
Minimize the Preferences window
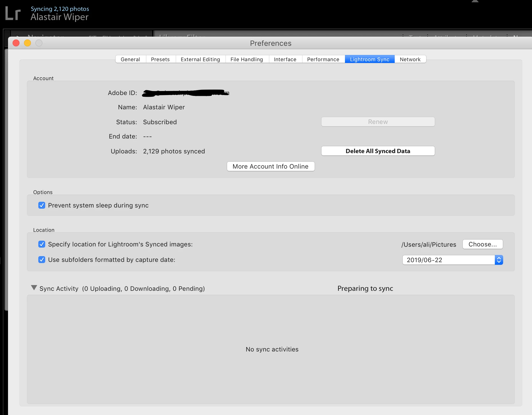point(27,43)
